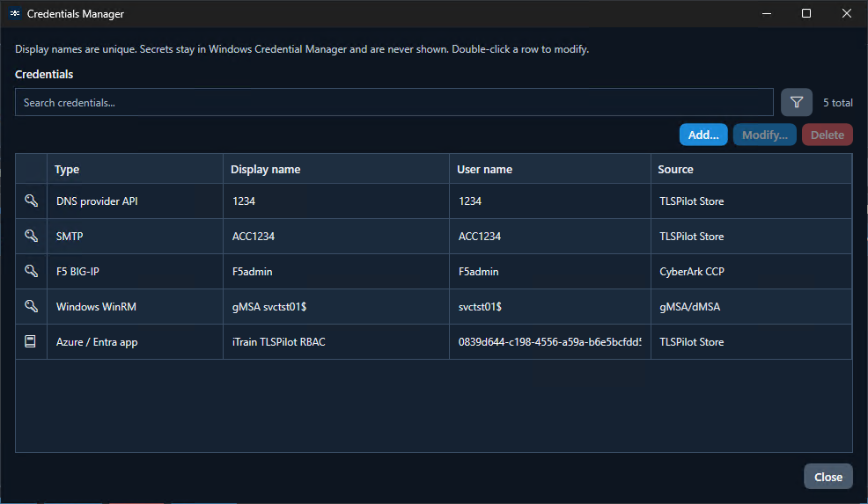Click user name 'svctst01$' cell

point(549,306)
